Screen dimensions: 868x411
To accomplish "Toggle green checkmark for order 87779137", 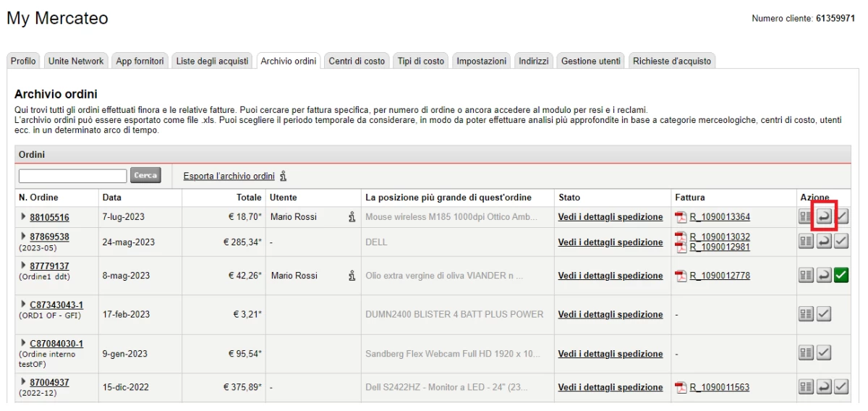I will pos(841,275).
